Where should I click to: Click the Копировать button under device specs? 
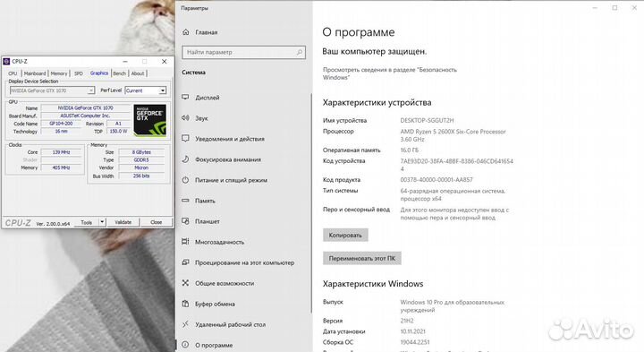point(345,236)
